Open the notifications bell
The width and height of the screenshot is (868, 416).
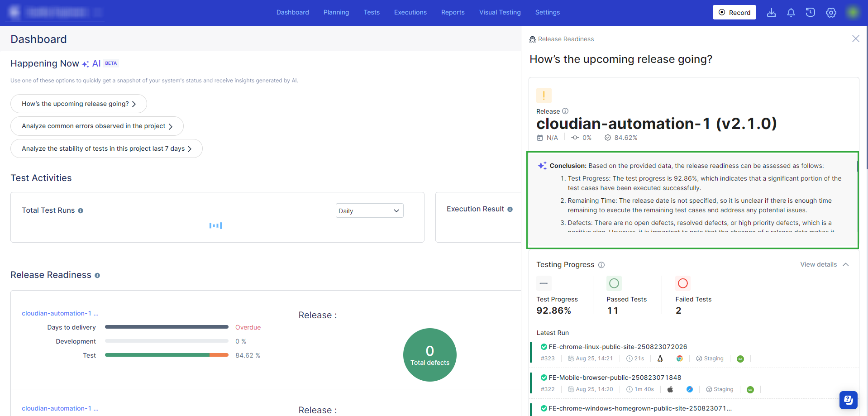(x=791, y=13)
